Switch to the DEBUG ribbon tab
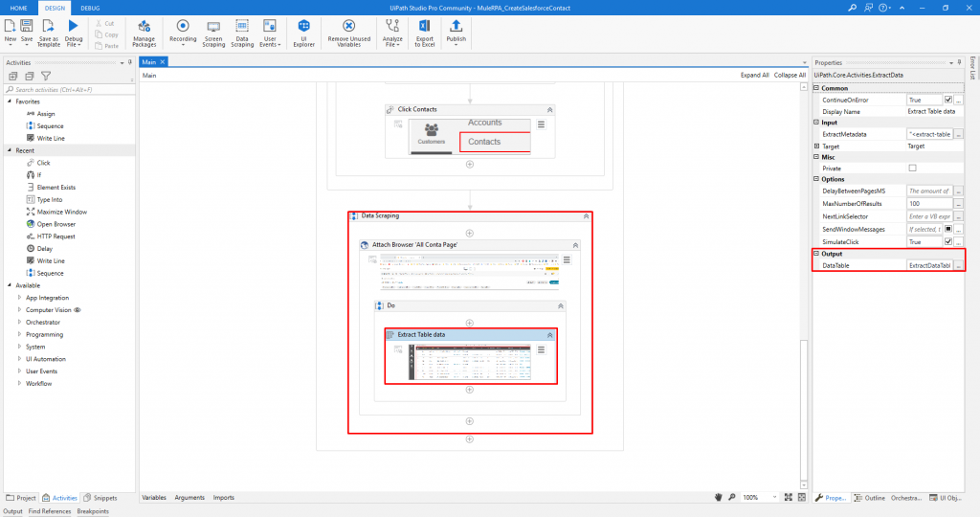 (90, 8)
